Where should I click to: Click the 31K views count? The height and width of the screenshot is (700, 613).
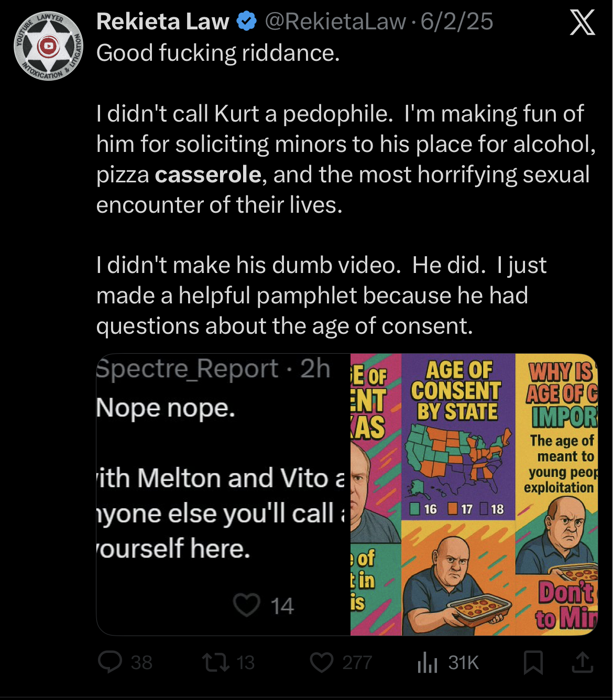(464, 663)
